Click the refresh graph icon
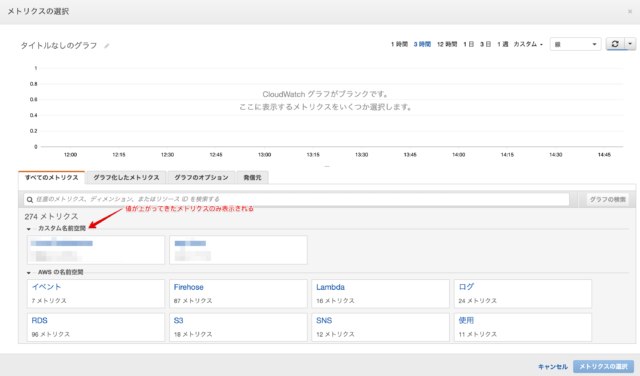The width and height of the screenshot is (640, 376). (x=615, y=44)
